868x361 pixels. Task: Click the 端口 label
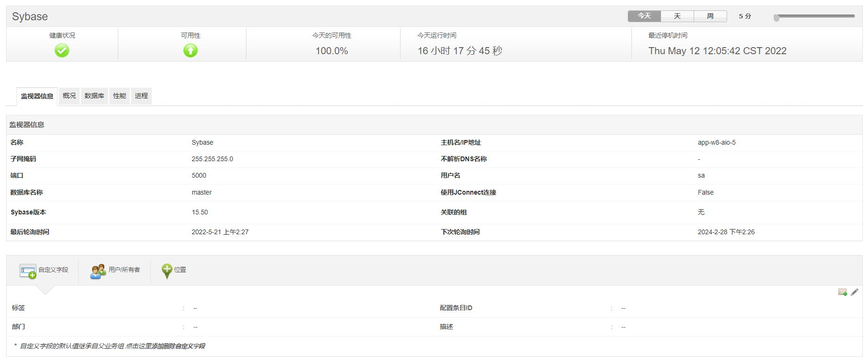16,175
